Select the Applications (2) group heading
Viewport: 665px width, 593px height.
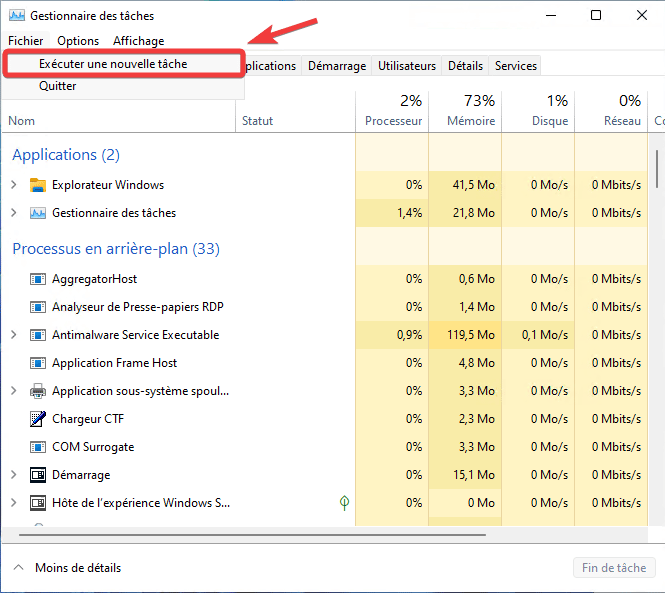(x=66, y=155)
